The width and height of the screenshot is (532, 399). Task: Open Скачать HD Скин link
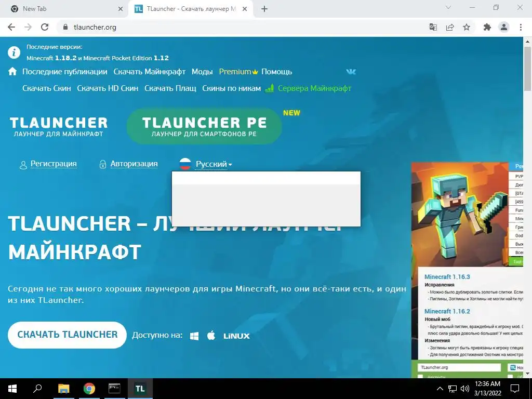pyautogui.click(x=108, y=88)
